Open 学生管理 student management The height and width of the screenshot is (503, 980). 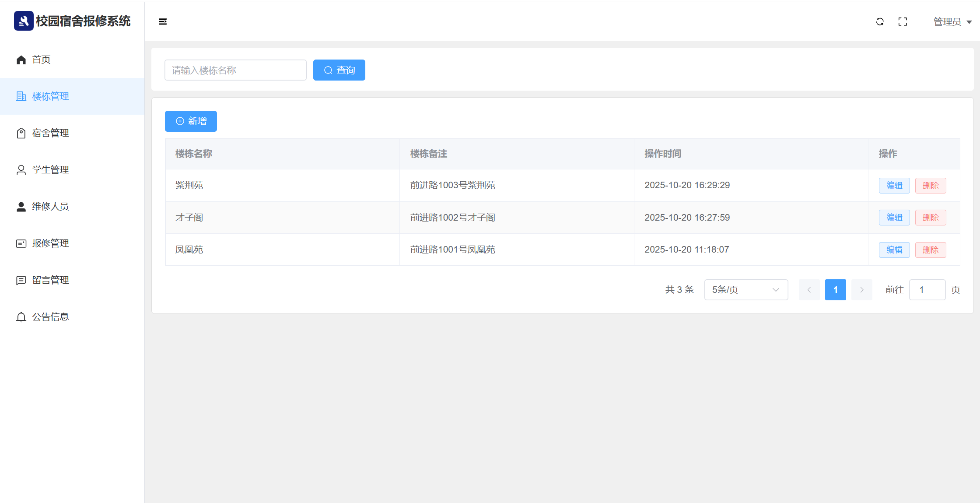[x=50, y=170]
